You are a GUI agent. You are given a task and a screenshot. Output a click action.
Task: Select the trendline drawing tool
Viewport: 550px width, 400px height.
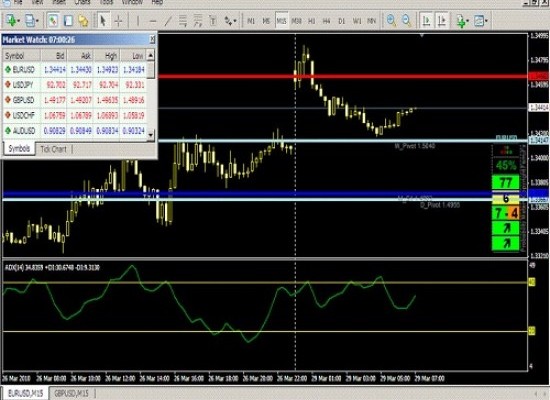[168, 21]
